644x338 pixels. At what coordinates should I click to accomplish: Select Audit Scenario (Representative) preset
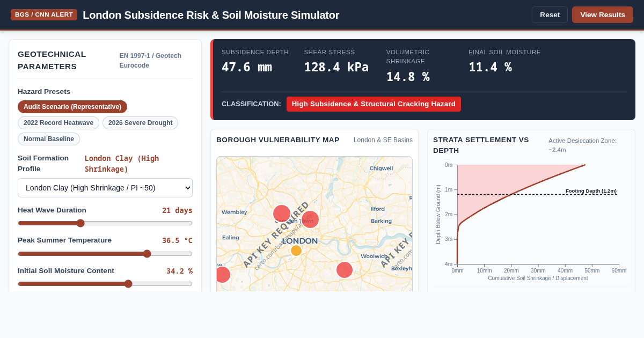tap(72, 107)
